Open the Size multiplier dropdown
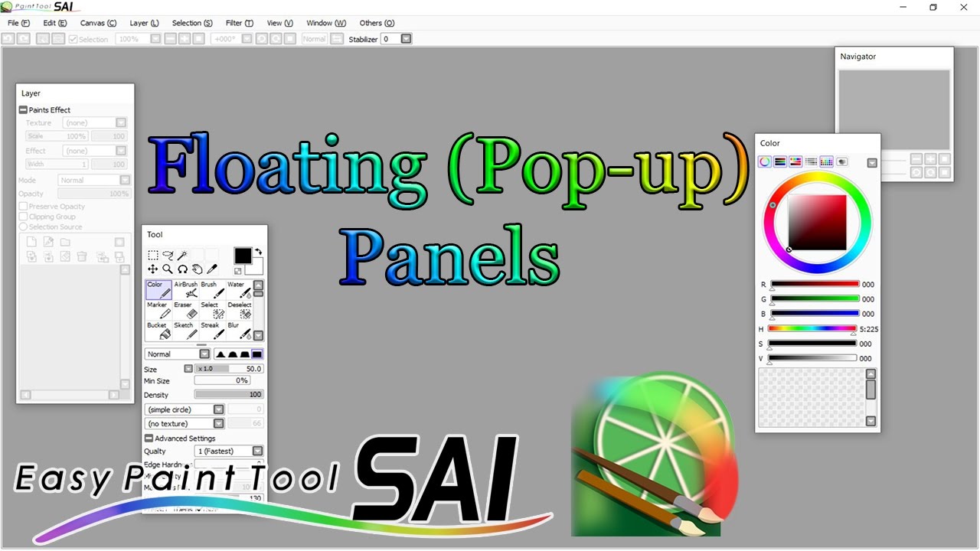The height and width of the screenshot is (551, 980). [x=188, y=369]
